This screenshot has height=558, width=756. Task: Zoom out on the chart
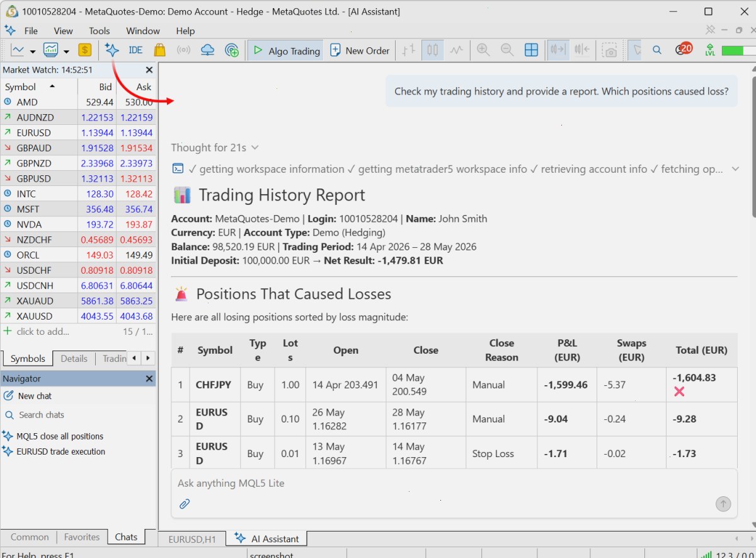507,50
